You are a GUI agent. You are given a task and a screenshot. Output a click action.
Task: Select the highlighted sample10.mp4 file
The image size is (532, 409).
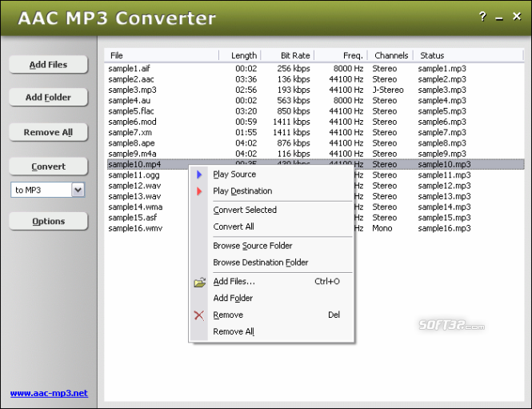(x=134, y=164)
